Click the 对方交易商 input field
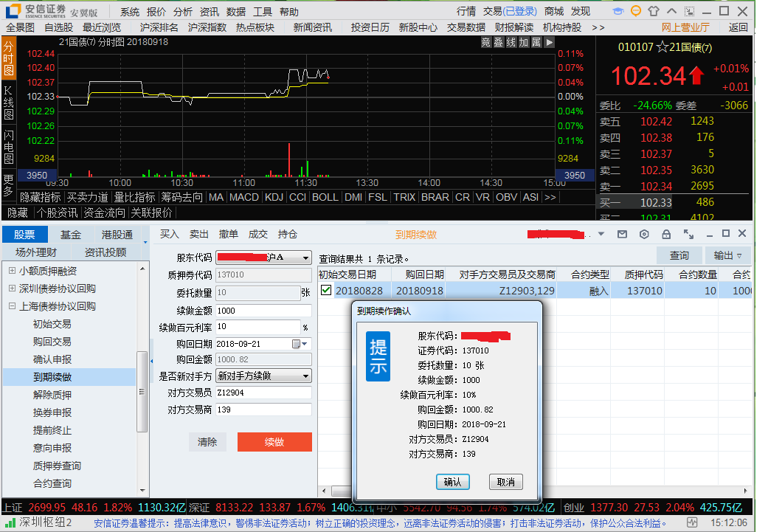Image resolution: width=768 pixels, height=532 pixels. (263, 410)
